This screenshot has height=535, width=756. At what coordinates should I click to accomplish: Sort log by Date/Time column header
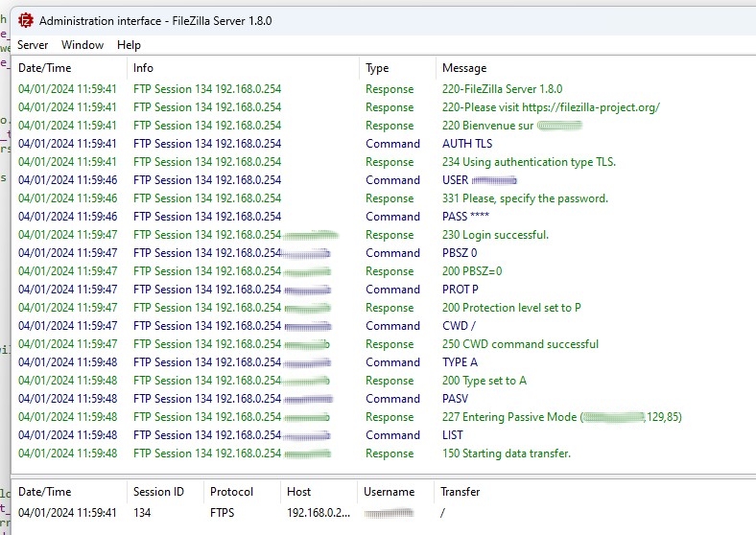click(x=45, y=68)
